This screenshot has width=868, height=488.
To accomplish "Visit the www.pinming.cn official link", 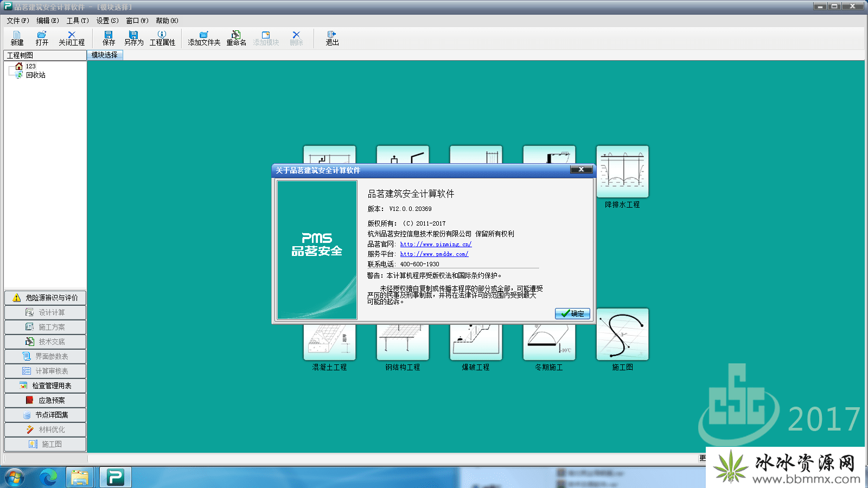I will [436, 244].
